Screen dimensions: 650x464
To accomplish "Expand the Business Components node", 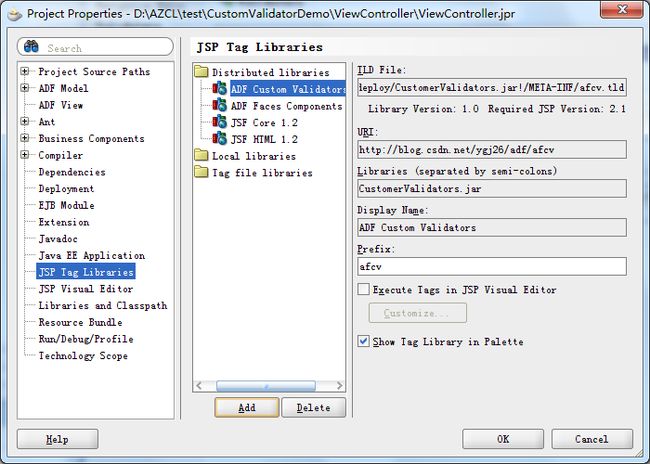I will pos(25,138).
